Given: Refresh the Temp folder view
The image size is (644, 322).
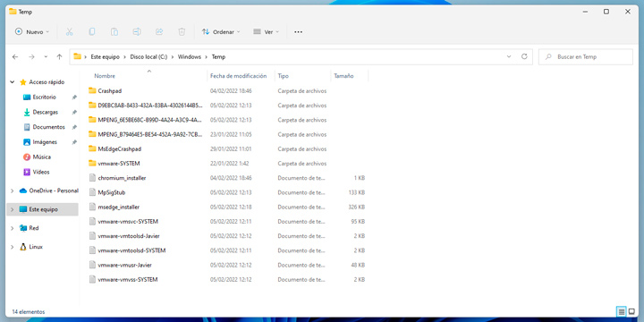Looking at the screenshot, I should click(x=524, y=56).
